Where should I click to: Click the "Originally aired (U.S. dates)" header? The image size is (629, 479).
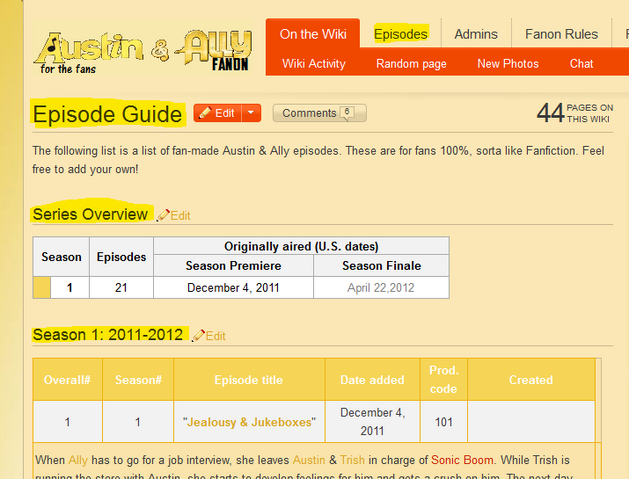(301, 246)
